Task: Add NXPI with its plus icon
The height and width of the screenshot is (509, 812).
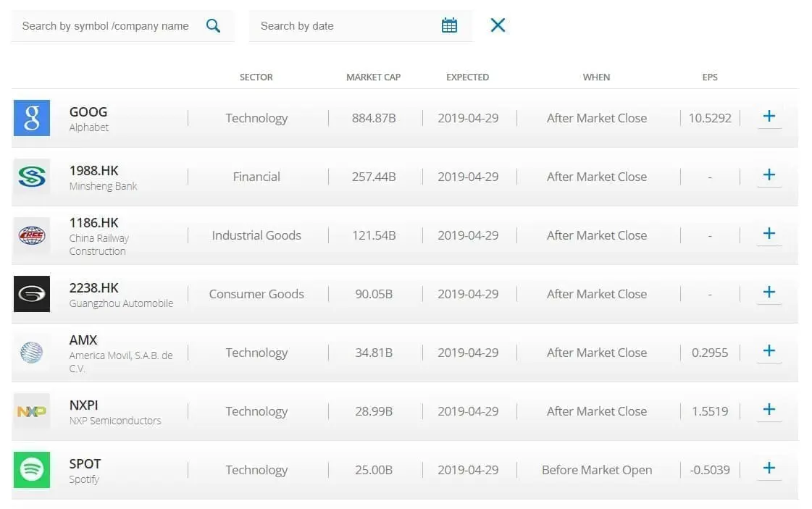Action: point(769,409)
